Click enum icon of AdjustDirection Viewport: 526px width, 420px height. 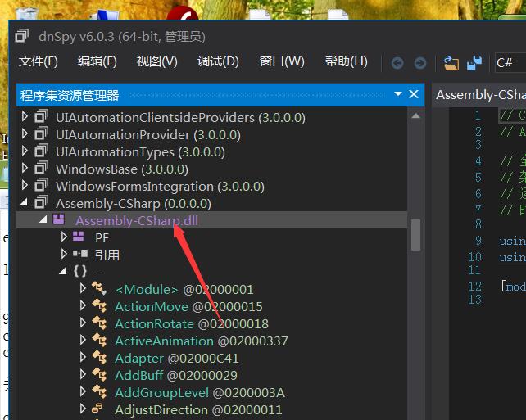(97, 409)
